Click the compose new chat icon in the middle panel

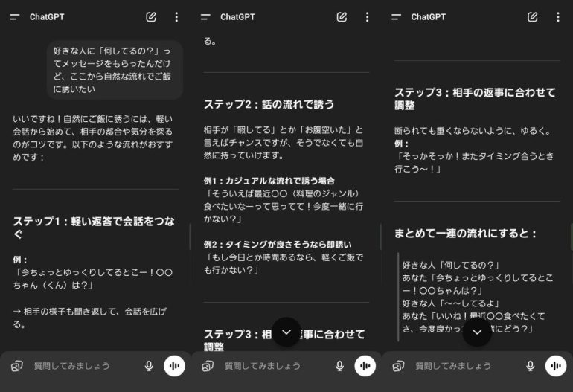pos(342,17)
